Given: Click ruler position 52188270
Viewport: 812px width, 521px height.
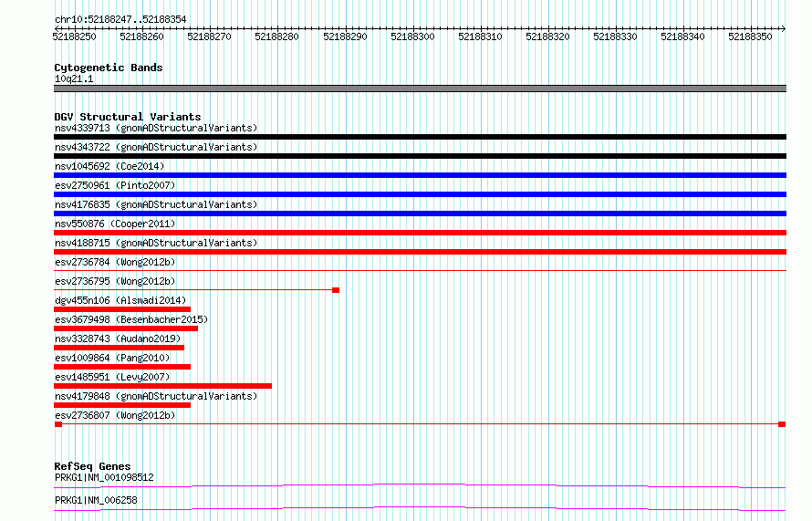Looking at the screenshot, I should 209,36.
